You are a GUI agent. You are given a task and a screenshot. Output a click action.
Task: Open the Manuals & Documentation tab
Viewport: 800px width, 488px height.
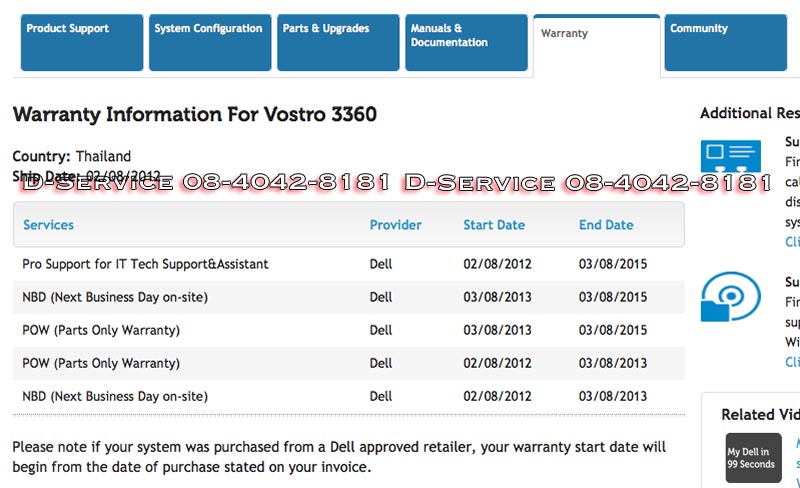coord(465,42)
